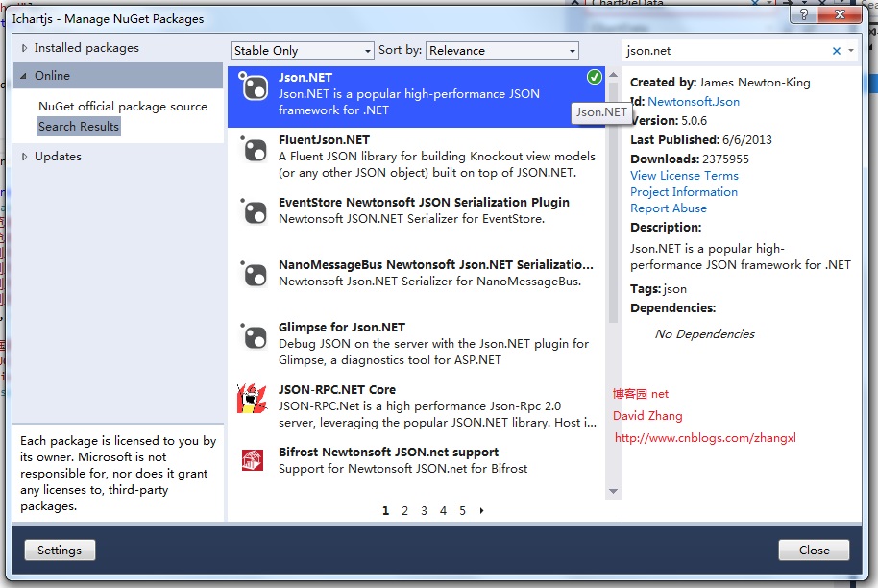Collapse the Online section
Image resolution: width=878 pixels, height=588 pixels.
23,76
